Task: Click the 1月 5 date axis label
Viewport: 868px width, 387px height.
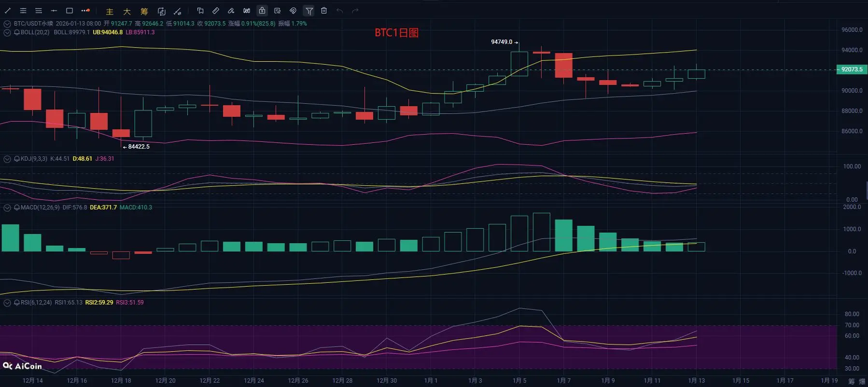Action: (x=519, y=381)
